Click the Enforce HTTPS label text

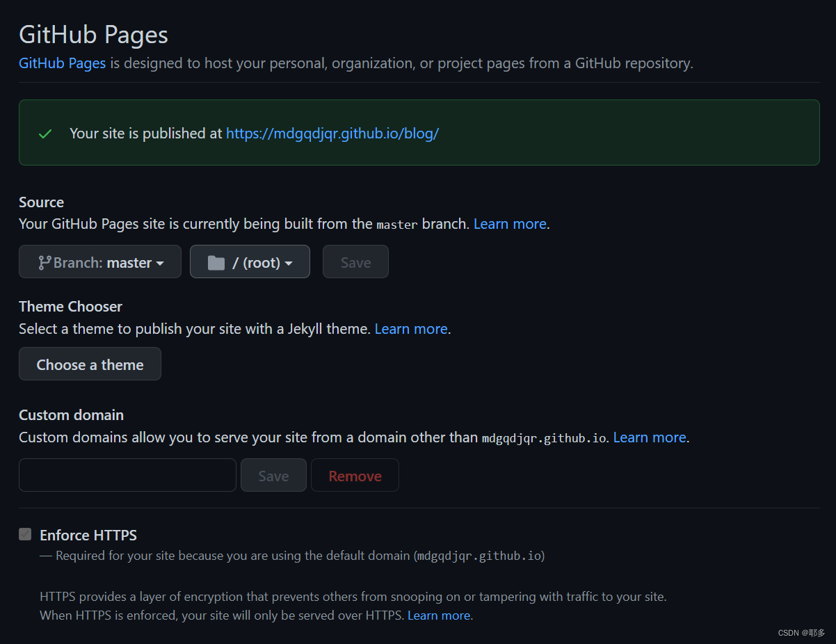tap(88, 536)
